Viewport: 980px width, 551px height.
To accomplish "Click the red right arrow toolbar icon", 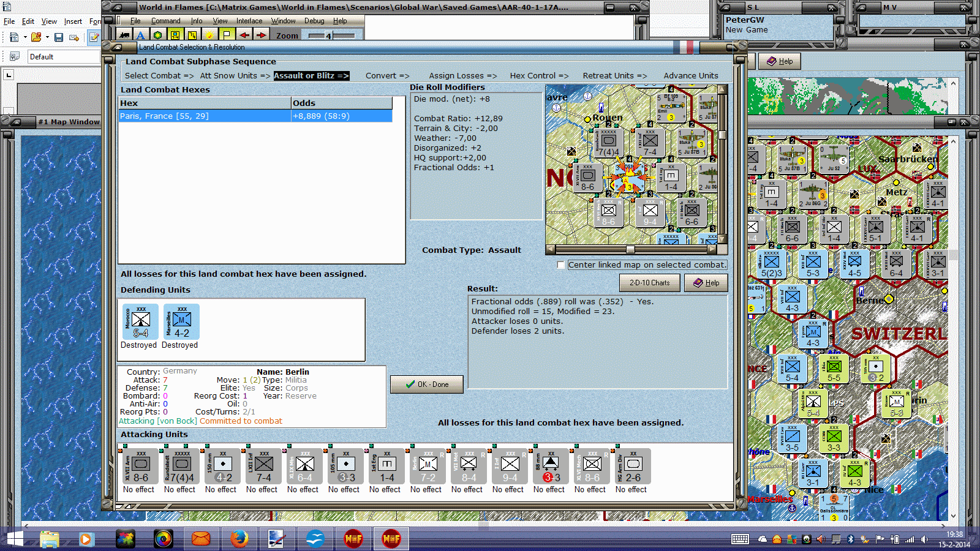I will (261, 36).
